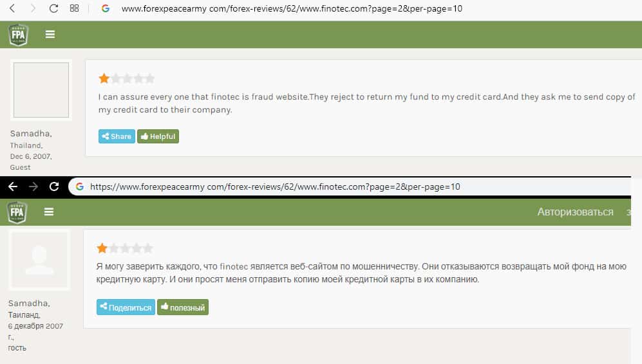
Task: Click the Авторизоваться login link
Action: click(575, 212)
